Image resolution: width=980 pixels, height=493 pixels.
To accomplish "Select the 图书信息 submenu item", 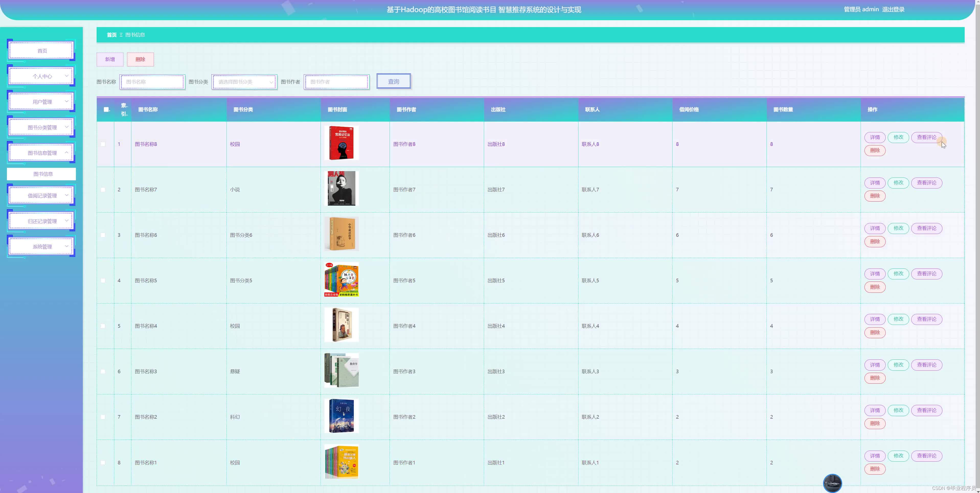I will coord(41,174).
